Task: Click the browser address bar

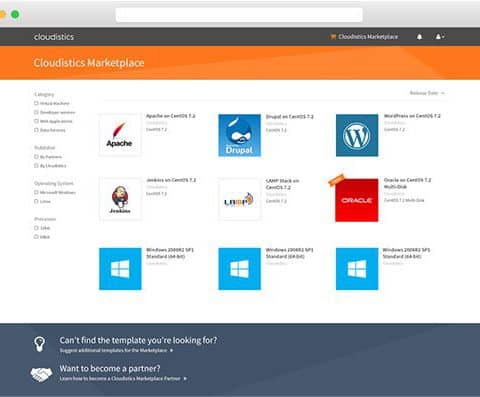Action: pos(239,15)
